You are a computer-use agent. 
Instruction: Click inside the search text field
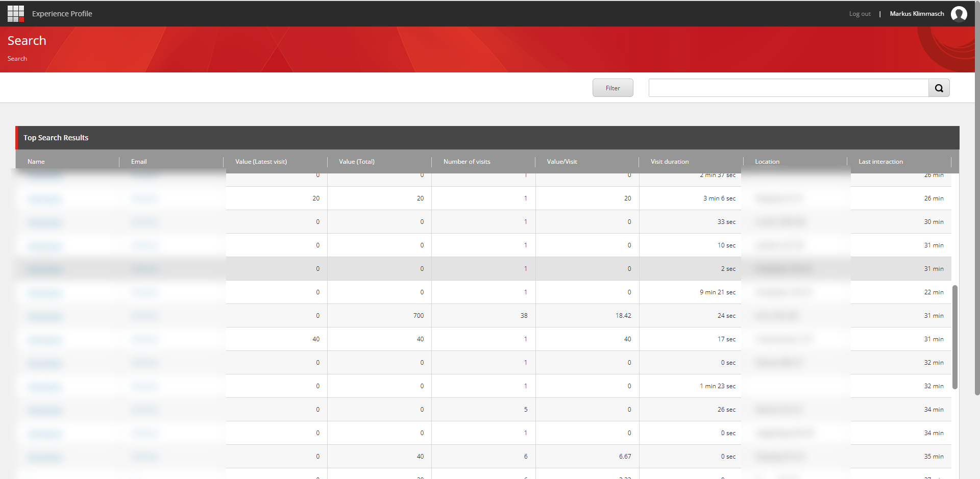pyautogui.click(x=789, y=88)
